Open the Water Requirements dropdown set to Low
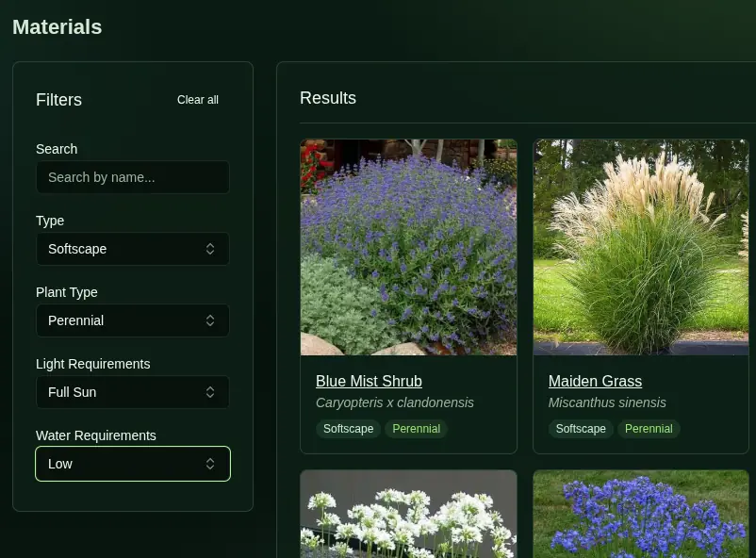This screenshot has width=756, height=558. click(x=133, y=464)
